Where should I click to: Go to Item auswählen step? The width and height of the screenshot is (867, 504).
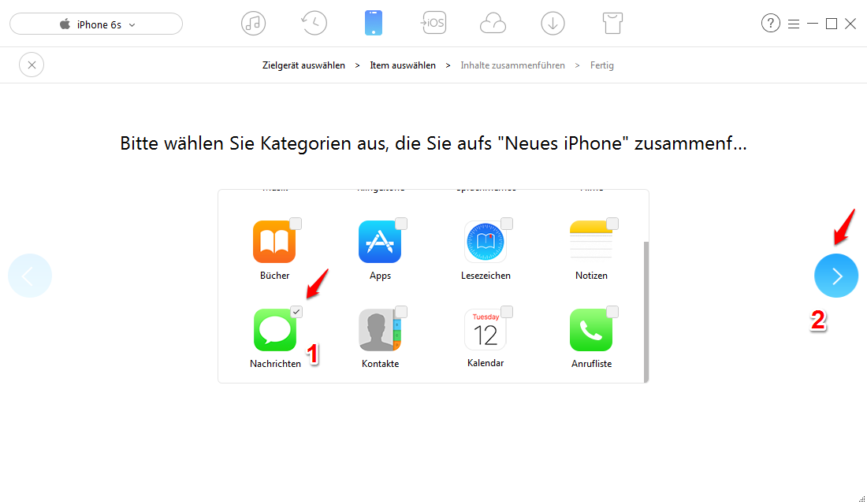pyautogui.click(x=403, y=65)
